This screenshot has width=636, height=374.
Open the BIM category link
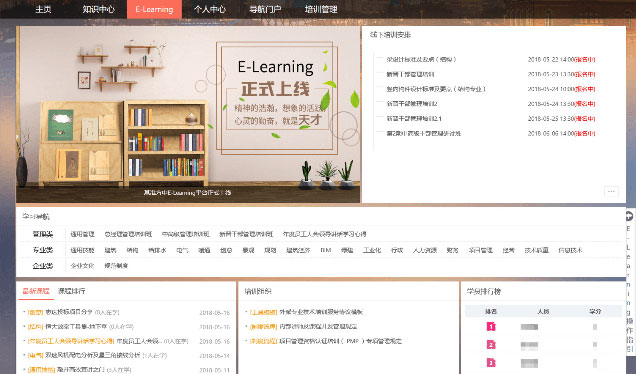tap(326, 250)
